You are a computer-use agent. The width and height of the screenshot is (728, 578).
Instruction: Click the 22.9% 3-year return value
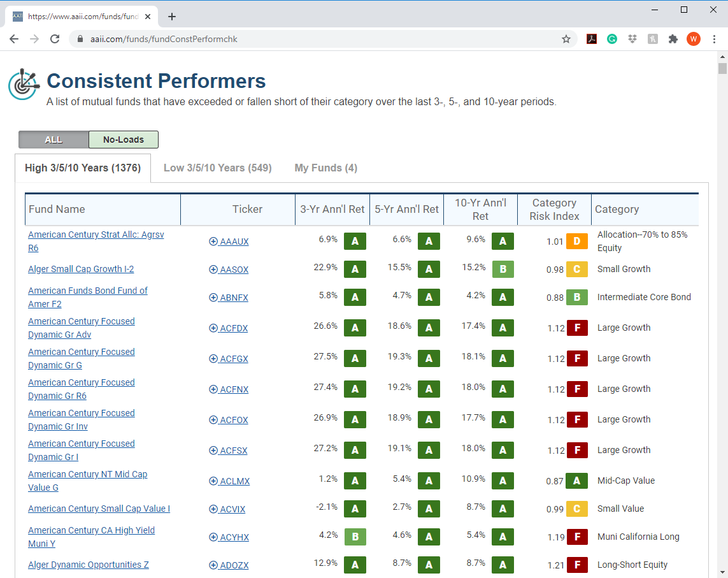tap(325, 267)
